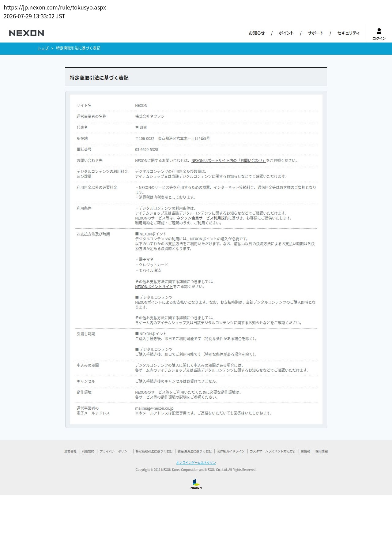Click お支払方法及び時期 label

(93, 234)
